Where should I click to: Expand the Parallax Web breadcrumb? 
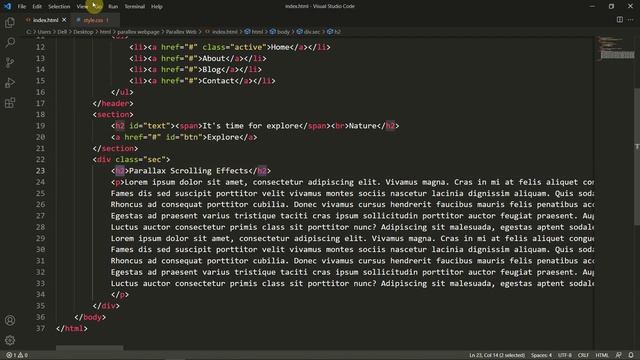tap(181, 31)
